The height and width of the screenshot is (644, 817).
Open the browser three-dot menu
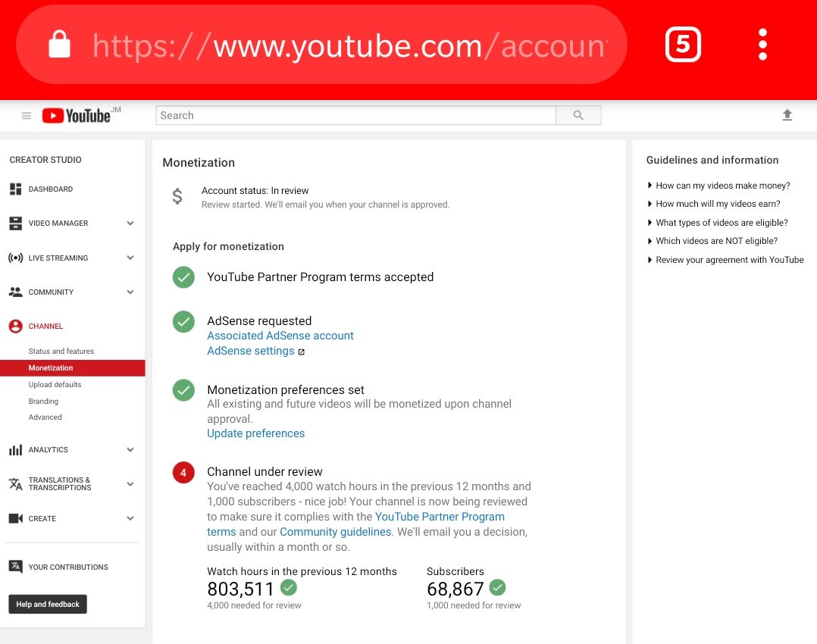[762, 44]
